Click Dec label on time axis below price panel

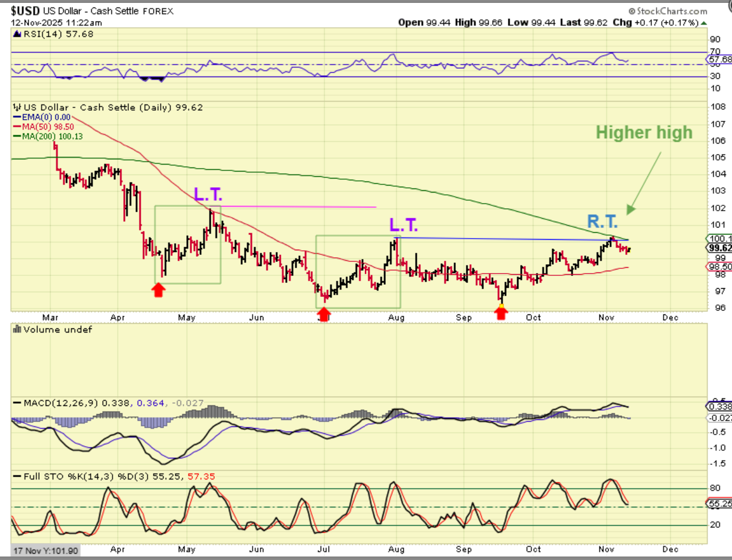point(671,317)
